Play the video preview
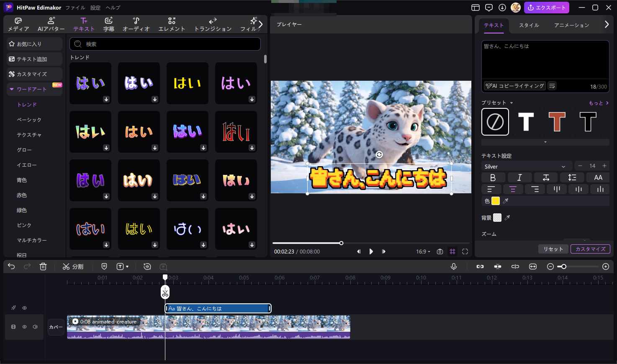The image size is (617, 364). tap(371, 251)
